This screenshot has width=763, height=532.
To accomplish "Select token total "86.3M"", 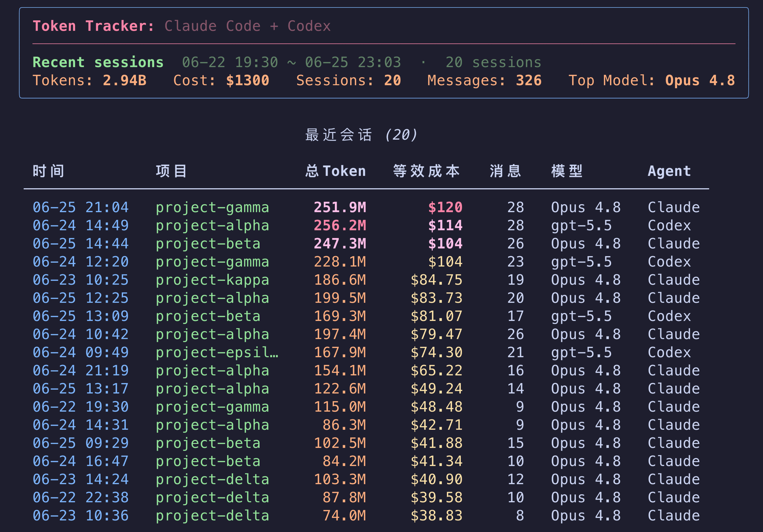I will pos(344,425).
